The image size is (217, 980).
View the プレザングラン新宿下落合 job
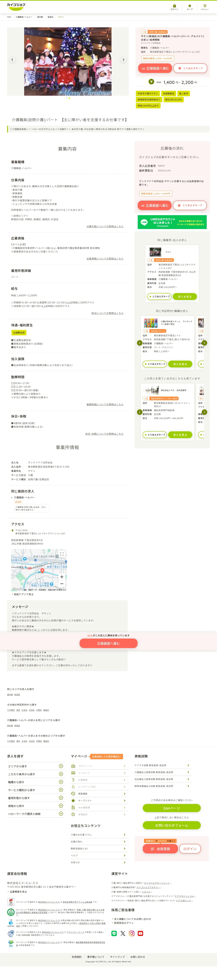coord(180,364)
